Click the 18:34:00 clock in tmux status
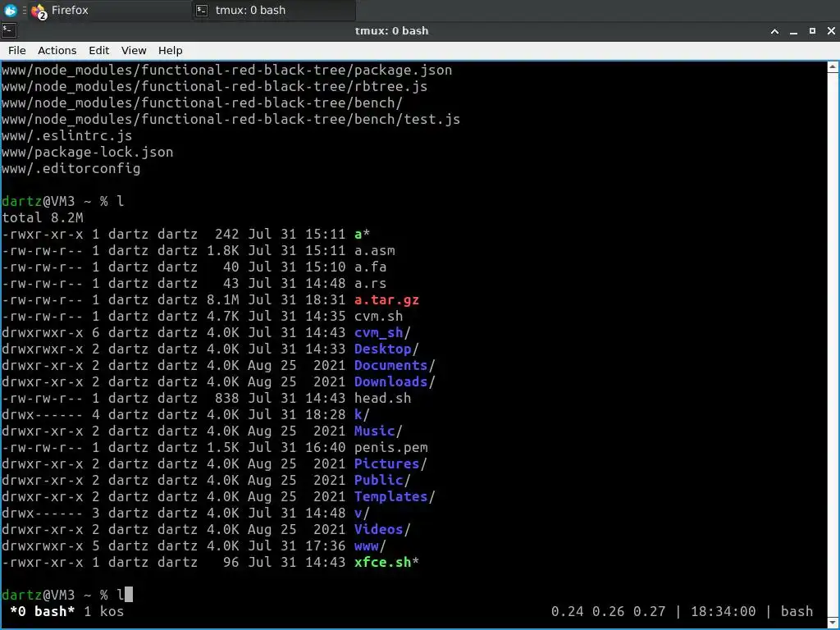Image resolution: width=840 pixels, height=630 pixels. coord(724,611)
